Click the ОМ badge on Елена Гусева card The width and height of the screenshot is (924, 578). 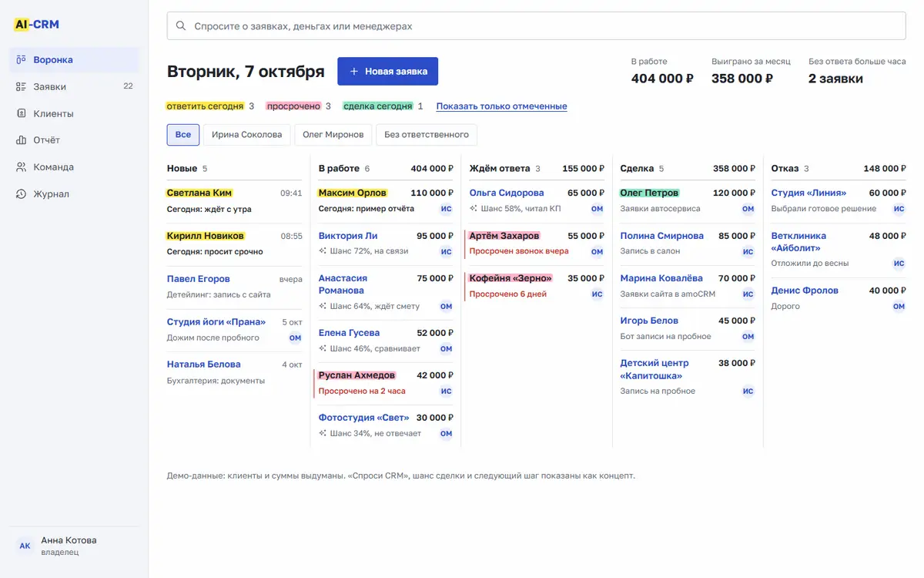coord(446,349)
